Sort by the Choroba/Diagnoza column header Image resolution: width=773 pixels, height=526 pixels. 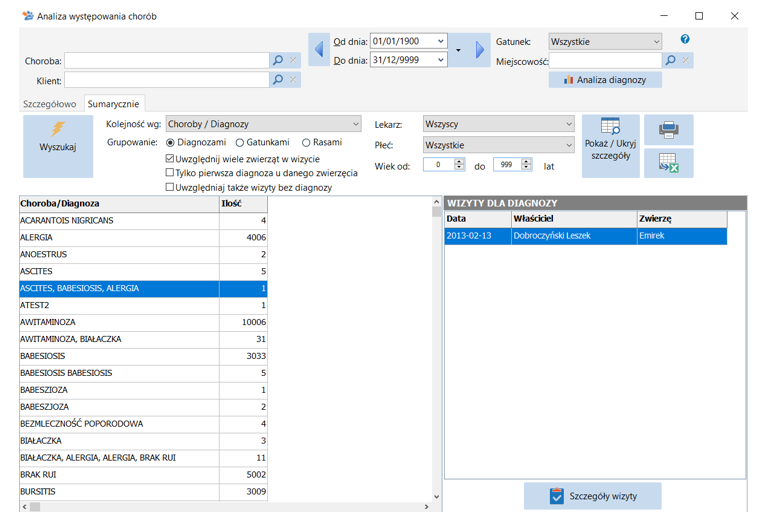pos(119,204)
